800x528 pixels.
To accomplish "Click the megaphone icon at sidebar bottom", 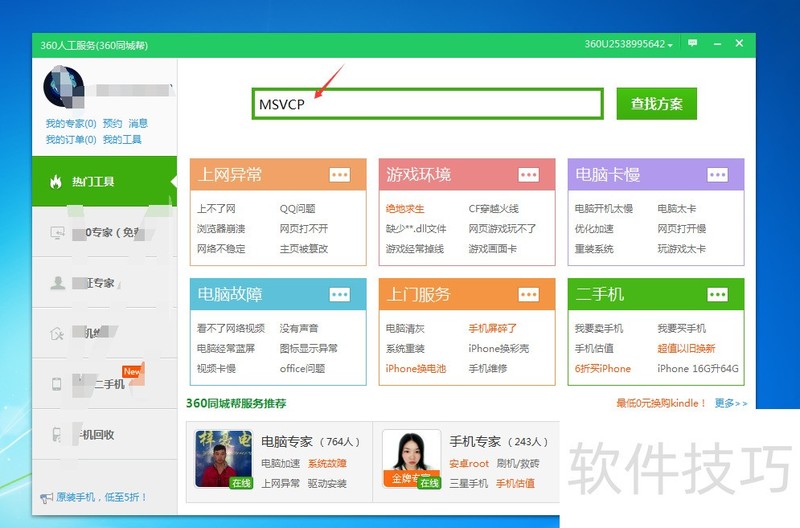I will tap(46, 497).
